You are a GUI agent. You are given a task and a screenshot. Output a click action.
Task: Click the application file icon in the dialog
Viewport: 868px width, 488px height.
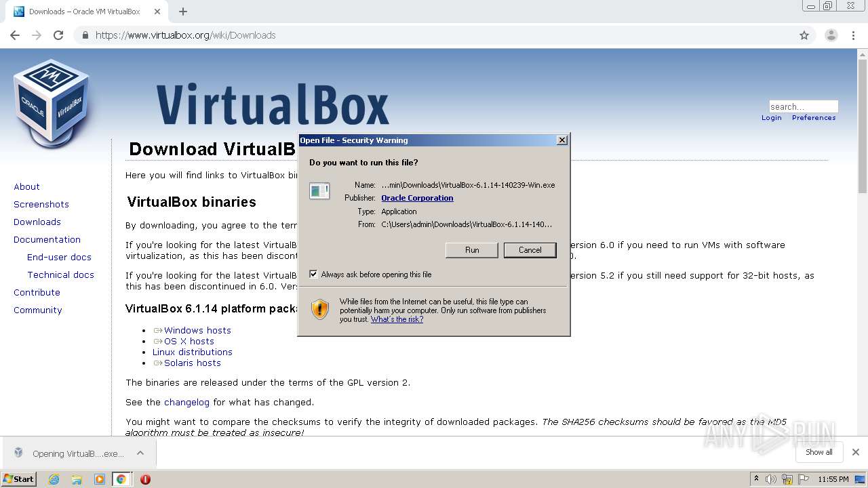[x=319, y=191]
